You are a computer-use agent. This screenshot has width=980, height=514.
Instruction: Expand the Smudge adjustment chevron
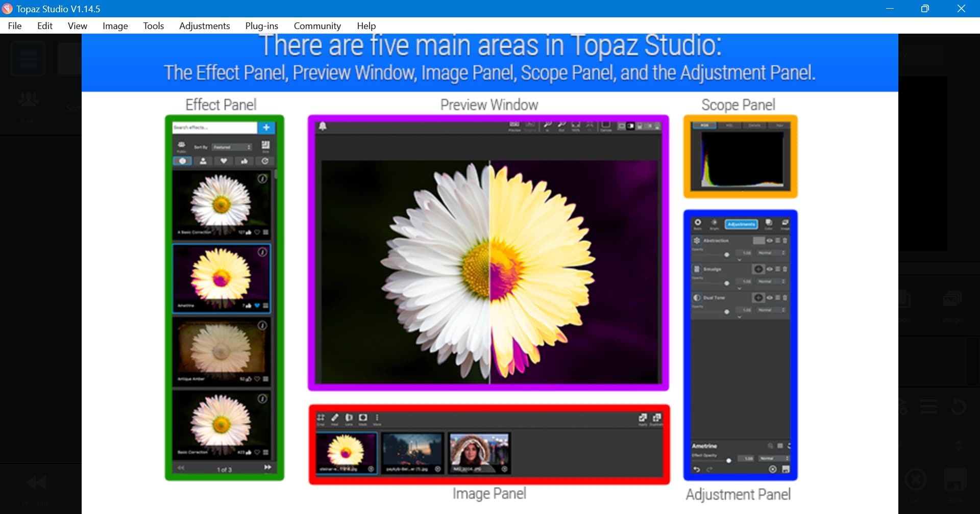(x=739, y=289)
